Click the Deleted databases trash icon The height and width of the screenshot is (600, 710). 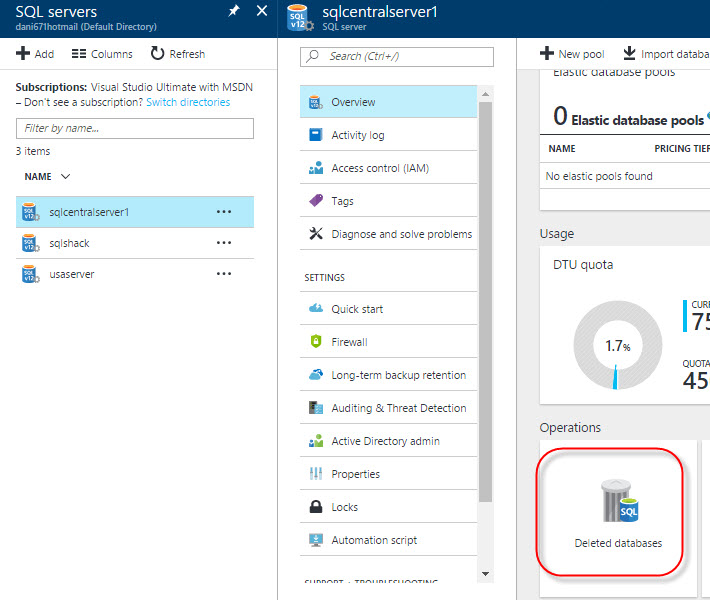(619, 501)
